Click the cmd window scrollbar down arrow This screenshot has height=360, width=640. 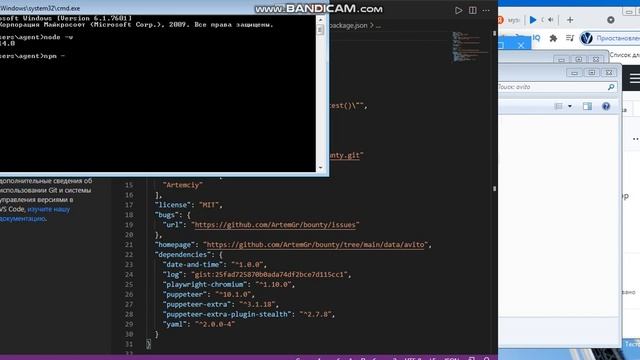tap(320, 168)
